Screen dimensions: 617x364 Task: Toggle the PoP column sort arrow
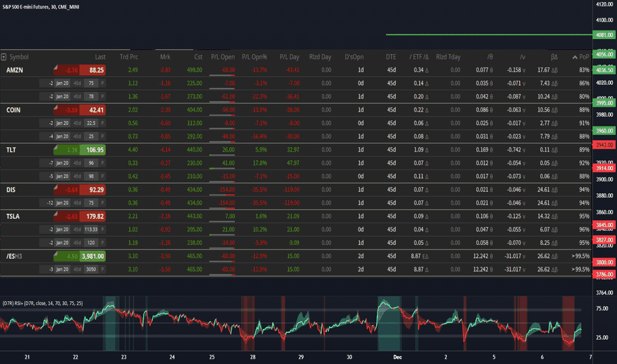(x=575, y=57)
